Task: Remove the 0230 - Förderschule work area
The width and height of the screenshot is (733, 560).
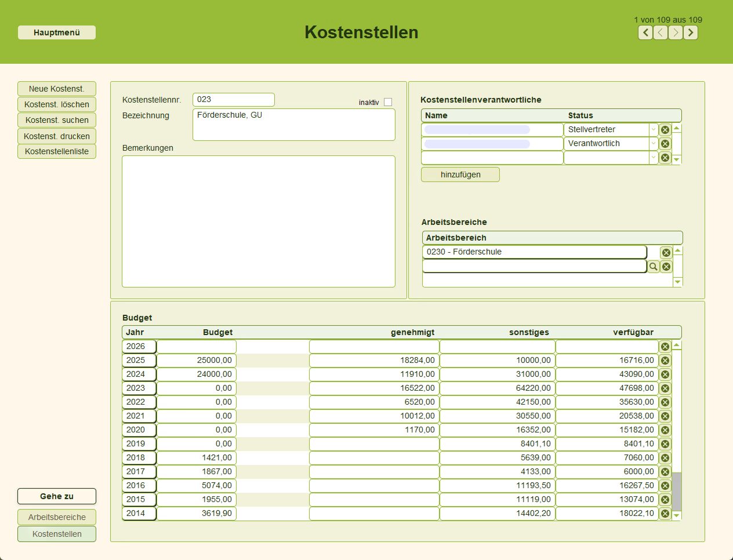Action: [666, 253]
